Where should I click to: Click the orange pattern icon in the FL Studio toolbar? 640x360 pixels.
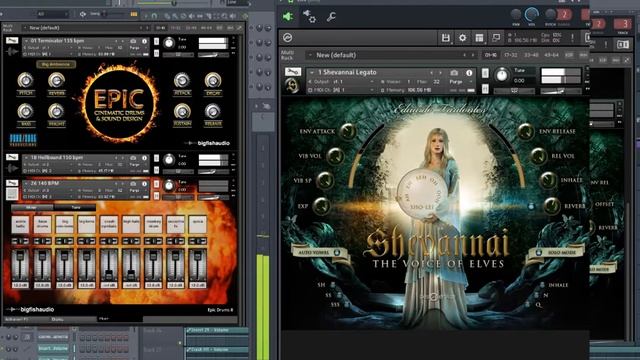pos(133,14)
